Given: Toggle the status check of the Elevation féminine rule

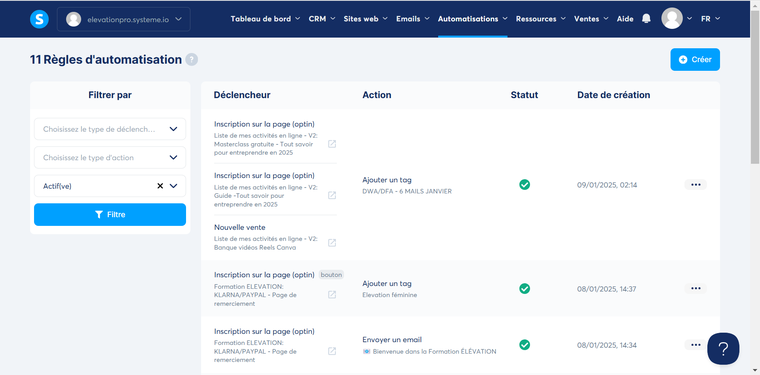Looking at the screenshot, I should [x=524, y=289].
